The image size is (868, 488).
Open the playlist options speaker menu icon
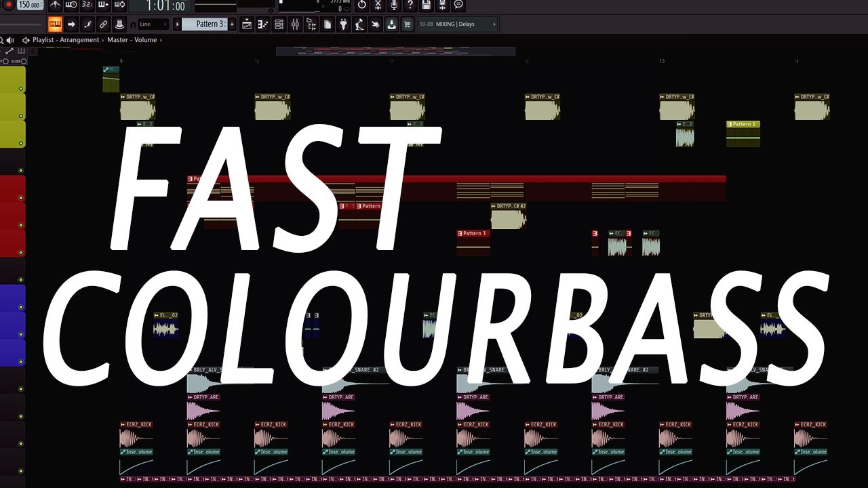(x=26, y=40)
